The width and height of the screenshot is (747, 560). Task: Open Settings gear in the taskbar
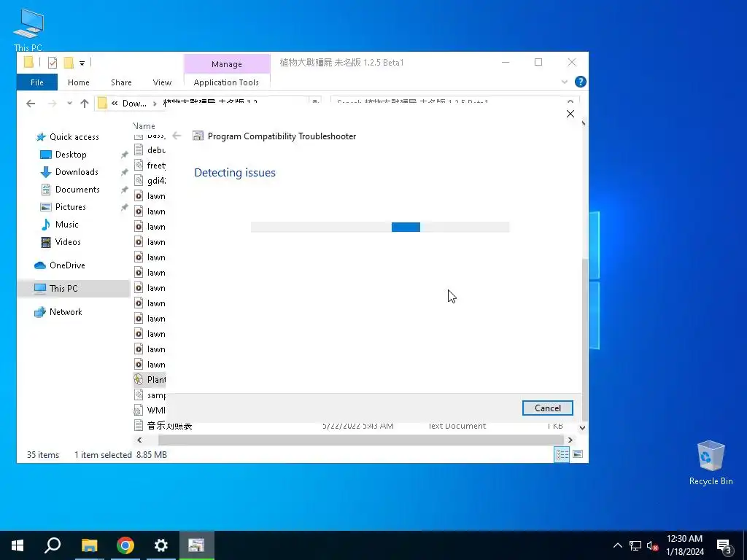161,545
